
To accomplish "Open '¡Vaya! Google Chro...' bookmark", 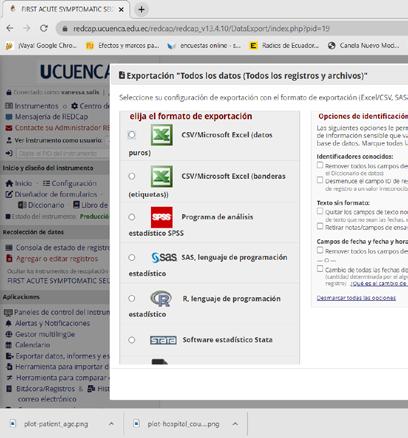I will click(41, 46).
